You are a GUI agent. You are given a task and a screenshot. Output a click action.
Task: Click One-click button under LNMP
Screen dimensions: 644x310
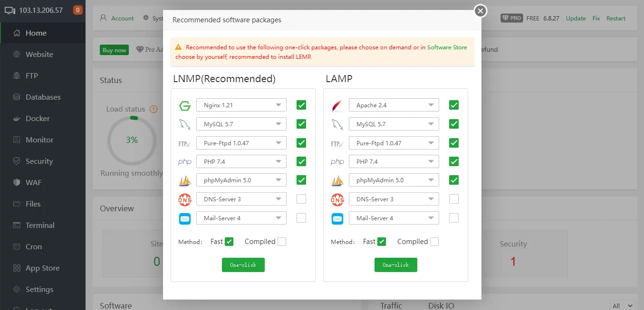243,265
